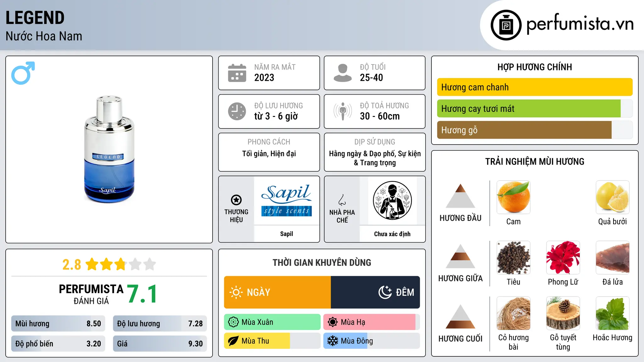
Task: Click the Hương Cuối pyramid icon
Action: [460, 316]
